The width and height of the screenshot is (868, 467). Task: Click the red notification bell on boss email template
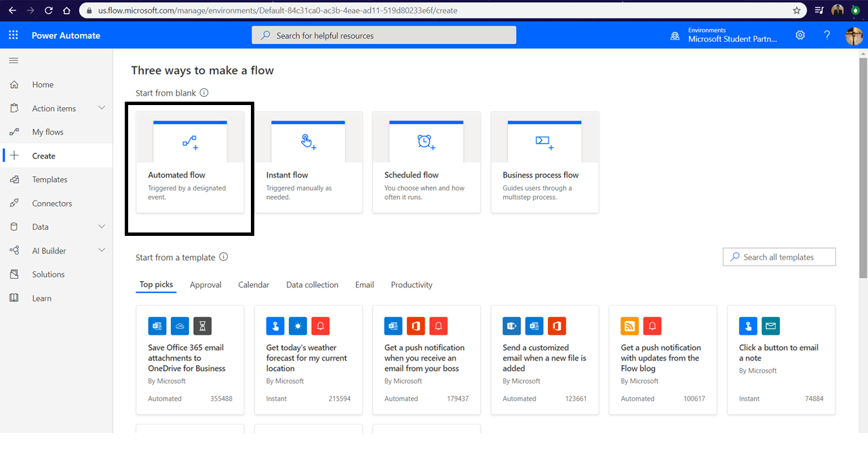tap(438, 326)
